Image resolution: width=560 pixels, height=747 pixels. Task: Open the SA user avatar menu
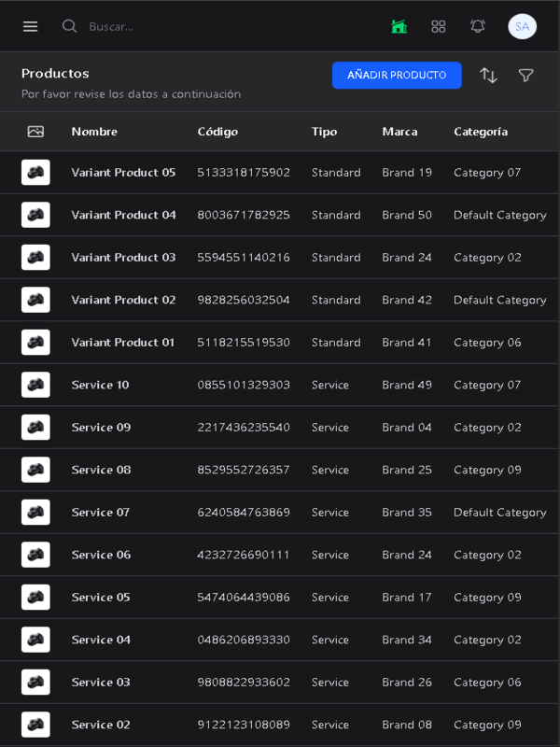click(x=522, y=26)
